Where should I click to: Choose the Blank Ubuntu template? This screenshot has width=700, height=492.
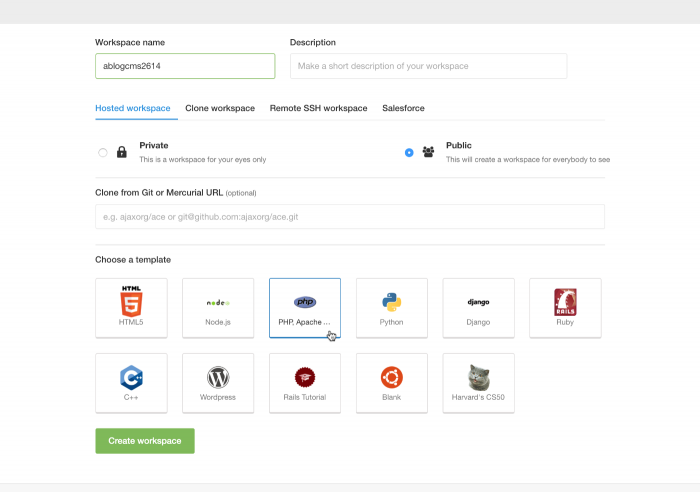pyautogui.click(x=392, y=383)
